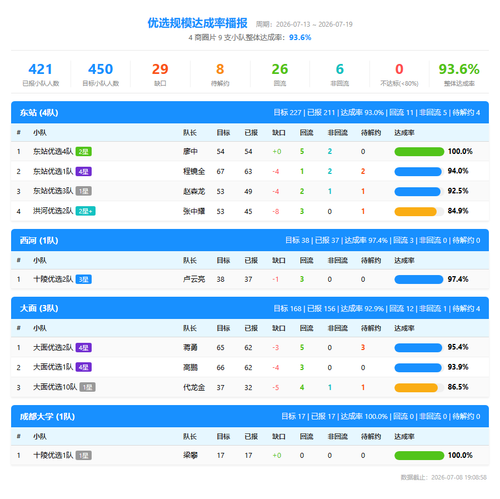The image size is (500, 499).
Task: Click the teal 6 非回流 stat
Action: coord(339,74)
